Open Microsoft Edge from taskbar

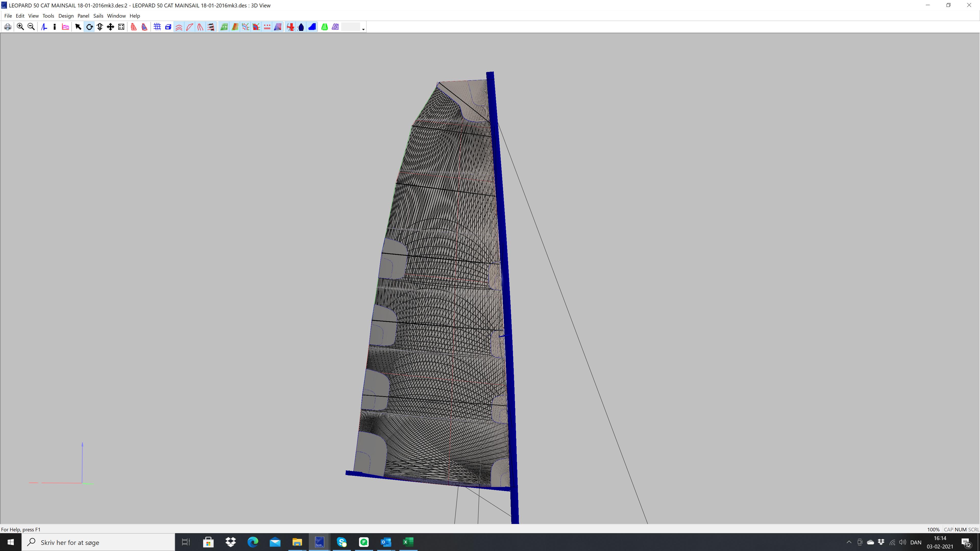tap(253, 542)
